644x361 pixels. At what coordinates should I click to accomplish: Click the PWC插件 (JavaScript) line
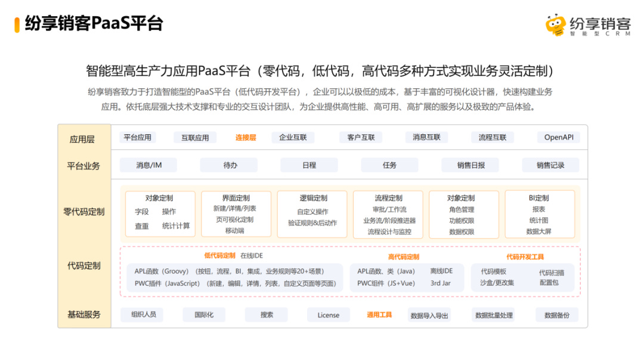pos(236,283)
